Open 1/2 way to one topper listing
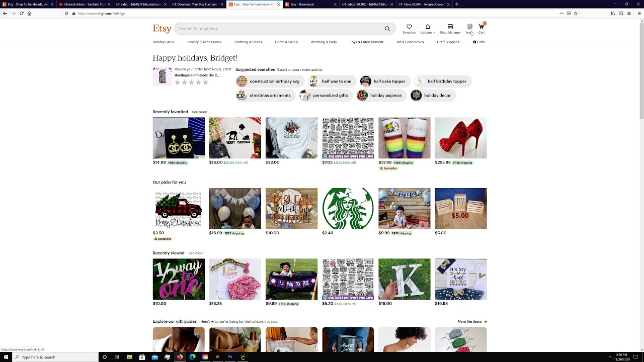 [179, 279]
